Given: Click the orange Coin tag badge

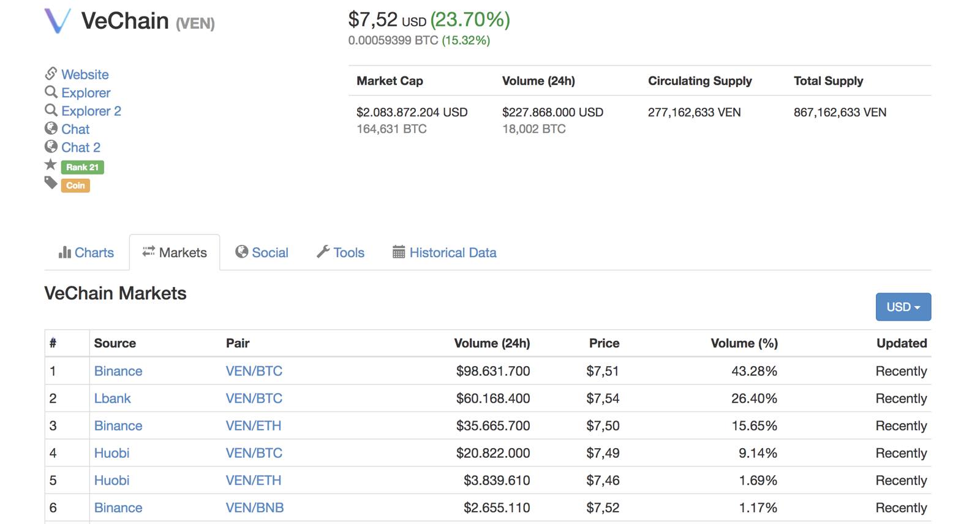Looking at the screenshot, I should [75, 185].
